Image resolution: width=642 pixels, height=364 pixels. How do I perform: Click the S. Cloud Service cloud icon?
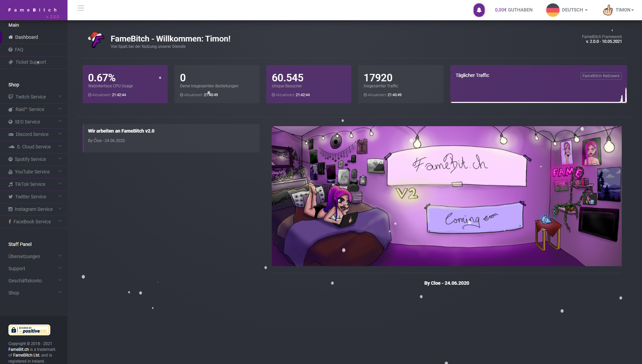[11, 147]
